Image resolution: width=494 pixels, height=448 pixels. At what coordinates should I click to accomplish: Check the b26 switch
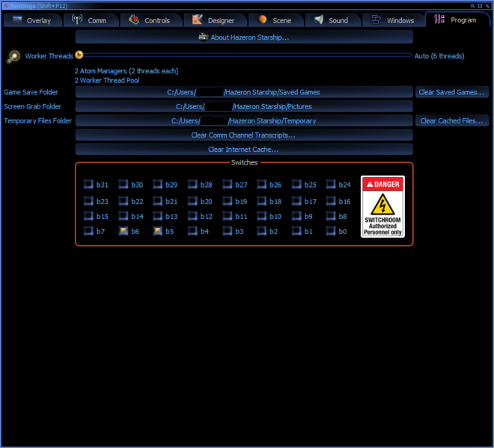click(x=261, y=184)
